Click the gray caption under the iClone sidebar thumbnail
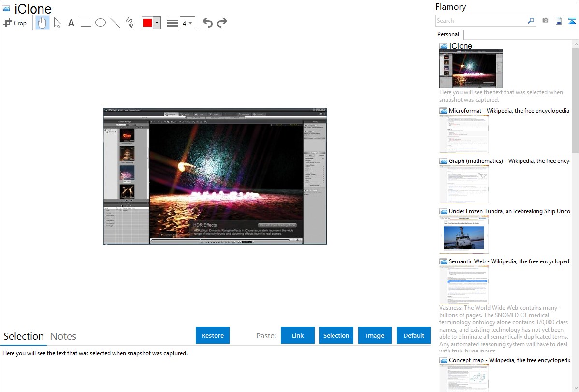 [x=501, y=96]
